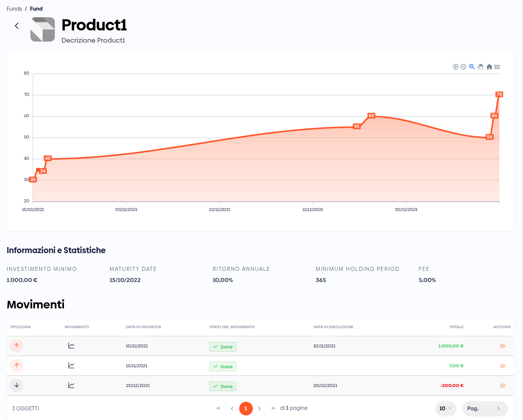Open the chart hamburger menu
Image resolution: width=523 pixels, height=420 pixels.
pos(497,67)
